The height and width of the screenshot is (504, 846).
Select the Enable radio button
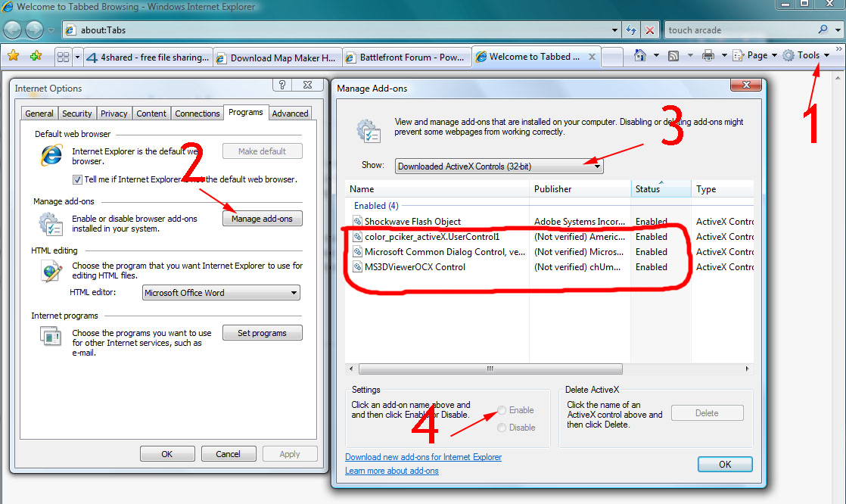(502, 410)
